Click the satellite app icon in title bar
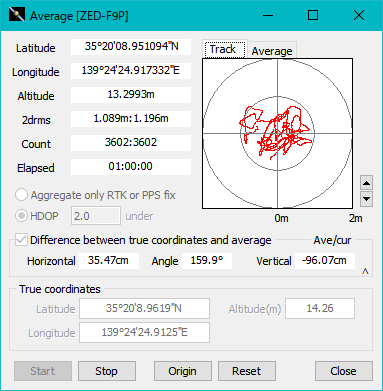 click(17, 15)
